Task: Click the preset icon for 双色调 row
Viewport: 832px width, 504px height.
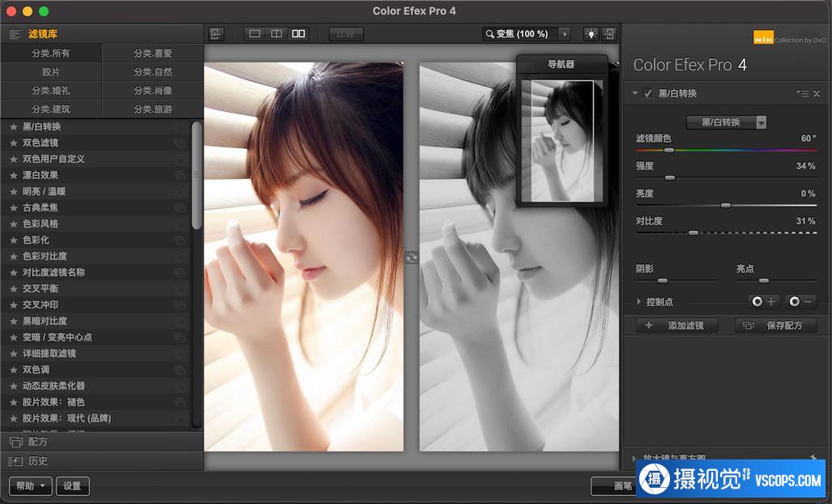Action: [180, 369]
